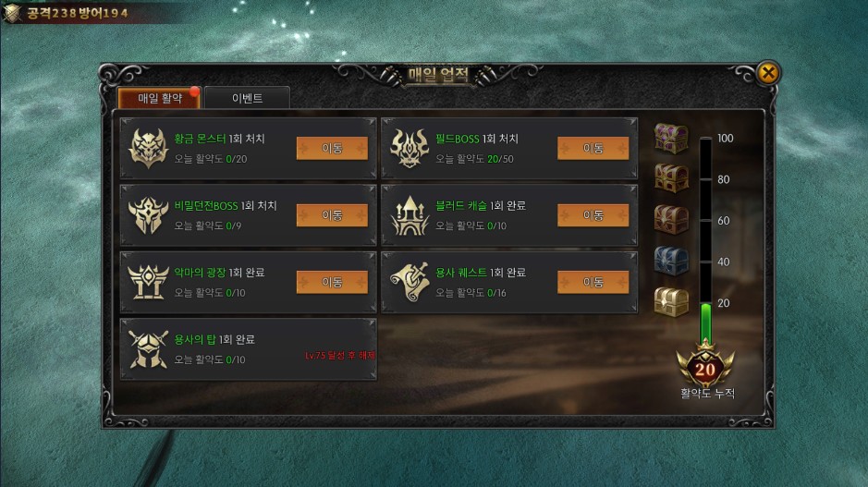Open the 100-point purple treasure chest
The image size is (868, 487).
(x=671, y=138)
